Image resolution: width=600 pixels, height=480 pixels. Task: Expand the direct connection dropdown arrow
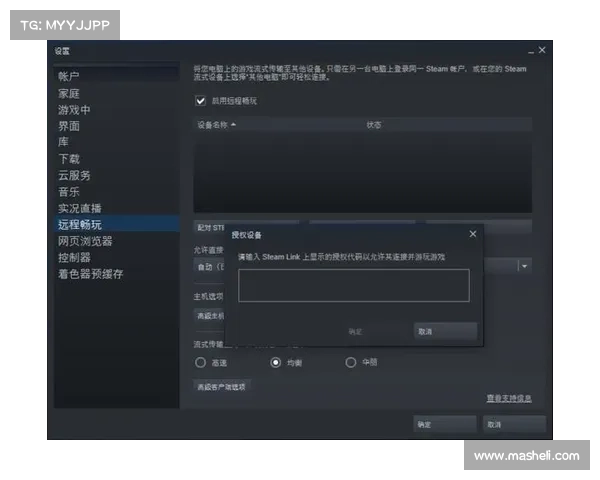tap(524, 266)
